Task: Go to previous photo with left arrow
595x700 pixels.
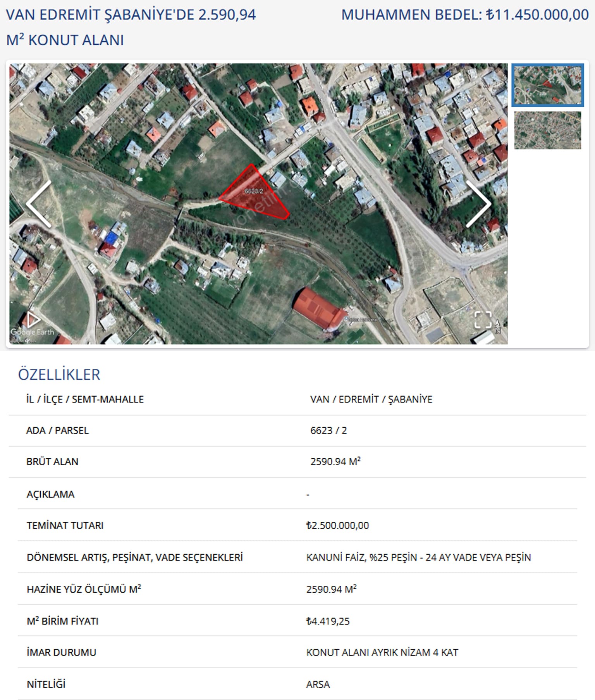Action: pos(39,204)
